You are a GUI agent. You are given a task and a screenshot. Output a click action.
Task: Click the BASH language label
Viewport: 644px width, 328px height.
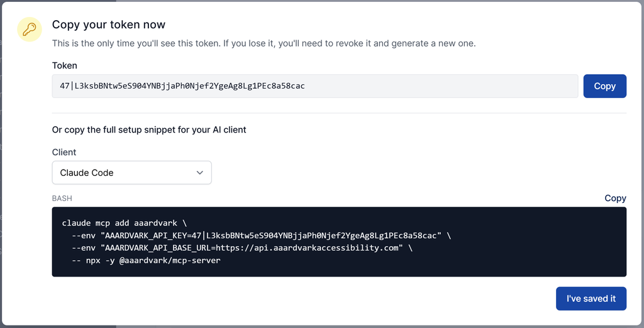tap(62, 199)
